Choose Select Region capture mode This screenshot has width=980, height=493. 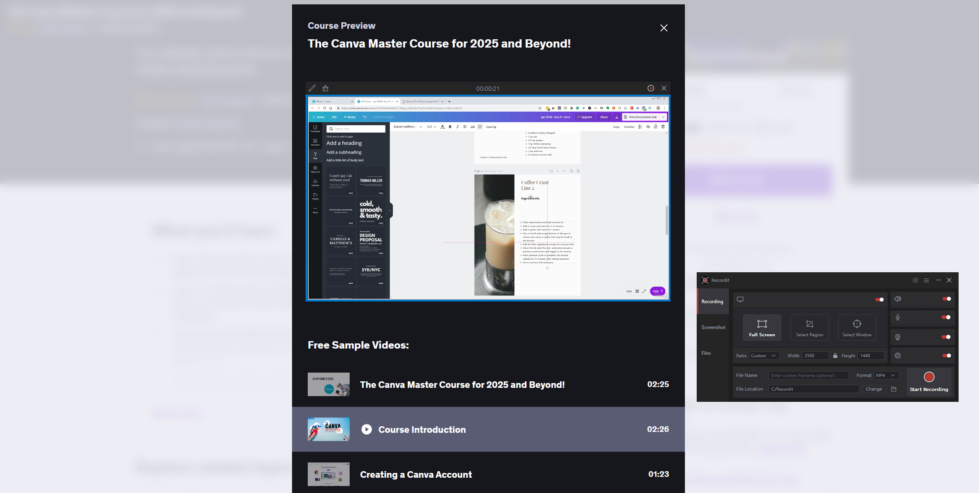tap(810, 328)
